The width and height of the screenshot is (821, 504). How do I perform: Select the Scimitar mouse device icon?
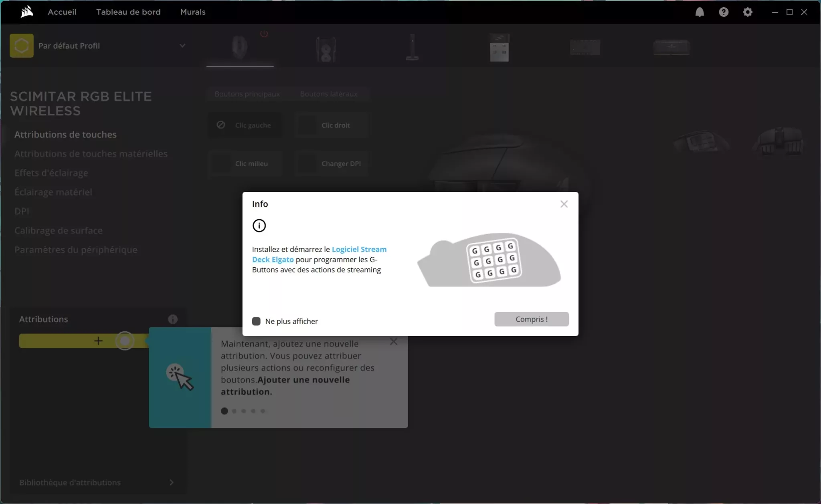(x=240, y=47)
